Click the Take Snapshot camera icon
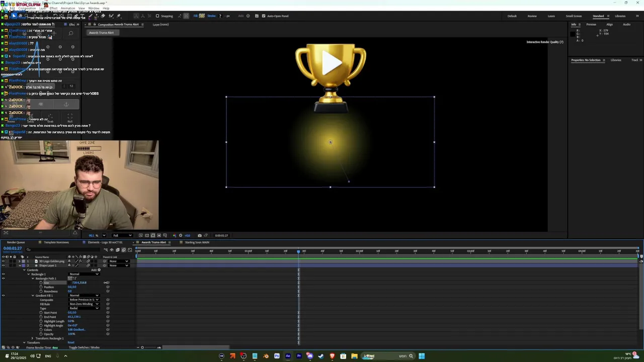 200,235
